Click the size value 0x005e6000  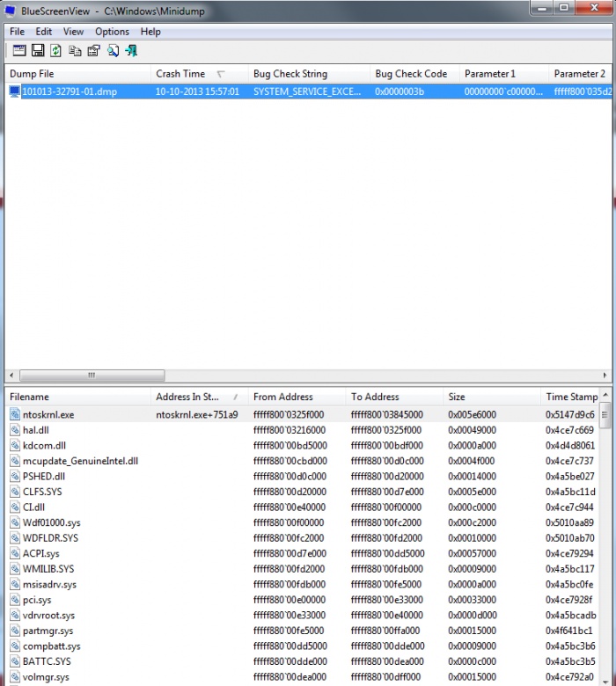(472, 414)
